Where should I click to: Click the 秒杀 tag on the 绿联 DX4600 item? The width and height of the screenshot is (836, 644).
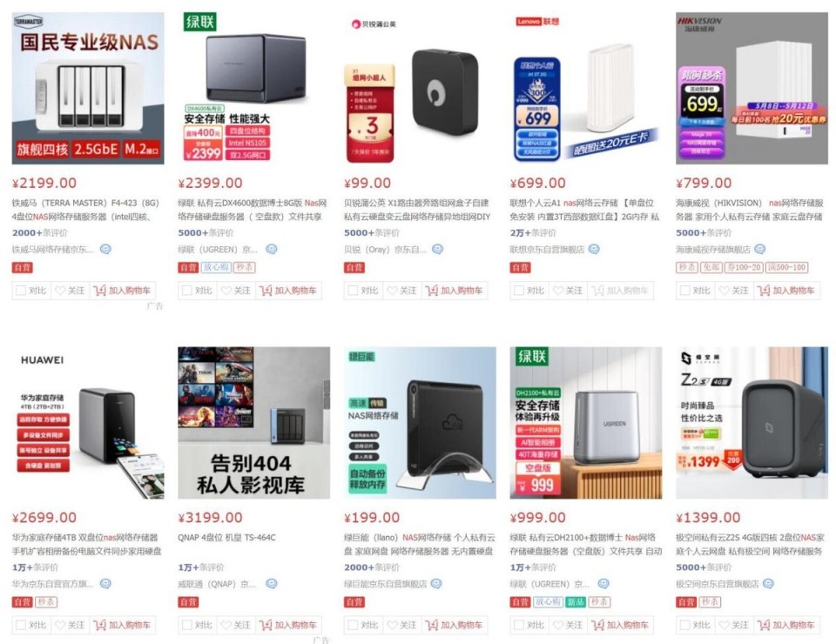tap(245, 267)
